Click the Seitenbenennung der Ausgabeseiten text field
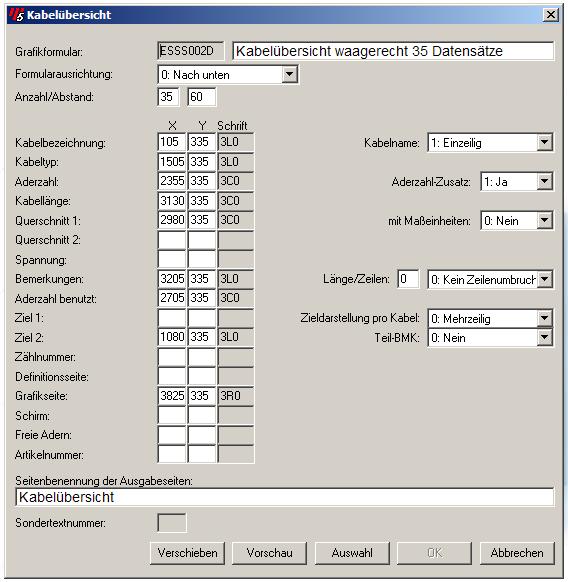This screenshot has width=568, height=582. [284, 497]
